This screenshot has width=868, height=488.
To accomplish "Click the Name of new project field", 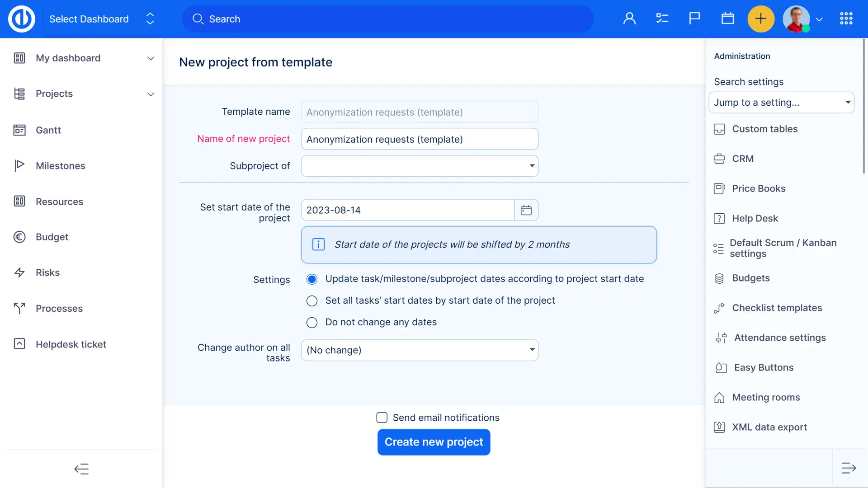I will (x=420, y=139).
